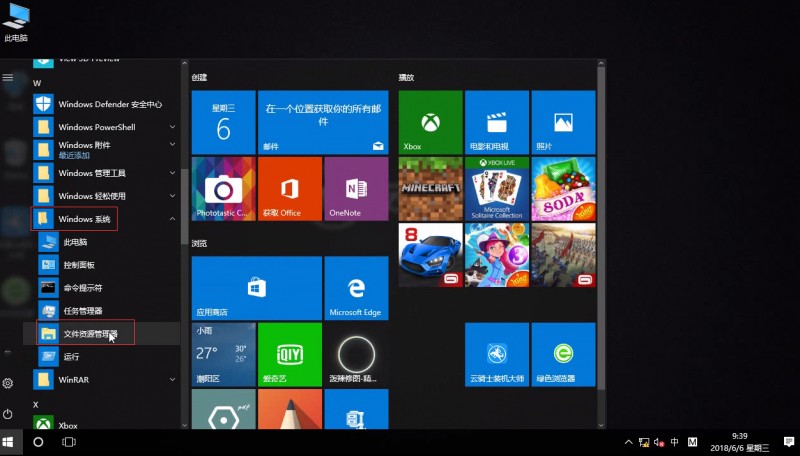This screenshot has width=800, height=456.
Task: Open 此电脑 desktop icon
Action: tap(16, 22)
